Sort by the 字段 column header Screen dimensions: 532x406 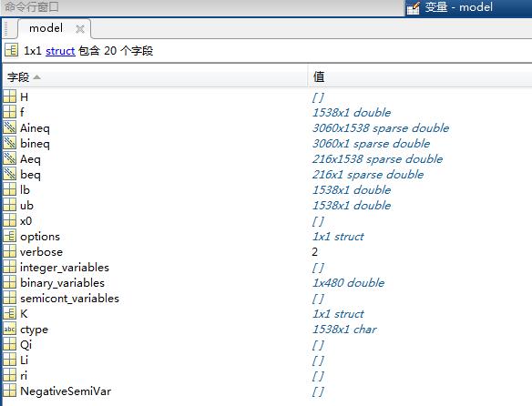coord(156,77)
